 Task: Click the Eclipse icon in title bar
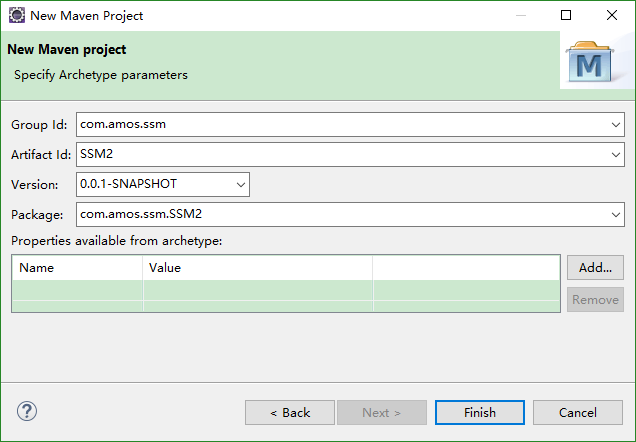click(x=17, y=15)
